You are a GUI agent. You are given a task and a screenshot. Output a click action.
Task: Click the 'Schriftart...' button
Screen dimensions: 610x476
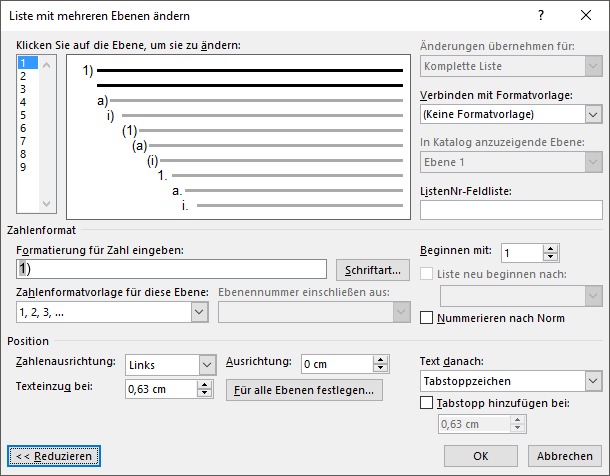[x=373, y=270]
